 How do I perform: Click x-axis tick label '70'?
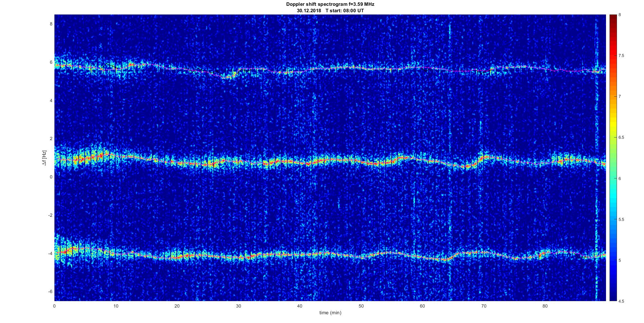pyautogui.click(x=484, y=306)
